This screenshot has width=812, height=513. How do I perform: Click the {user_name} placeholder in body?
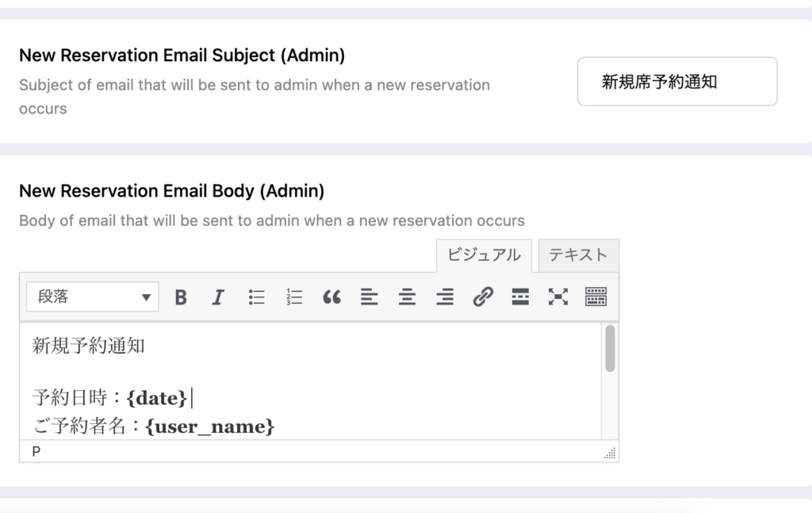click(210, 427)
